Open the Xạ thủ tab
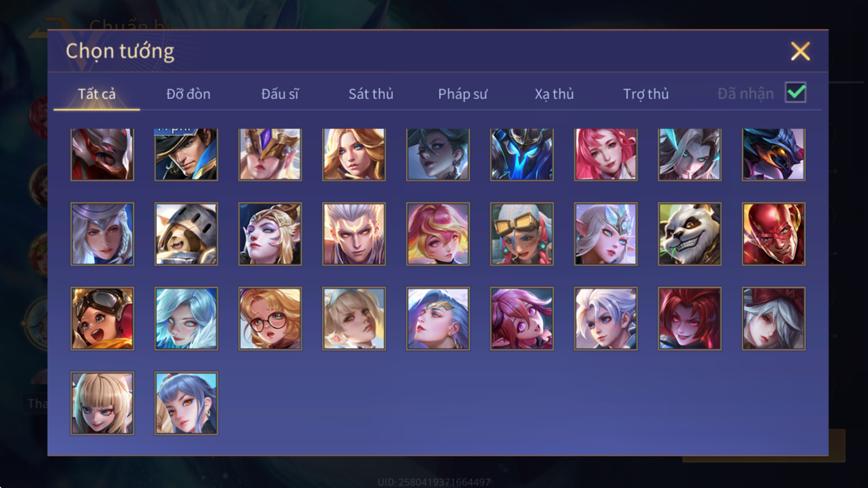Viewport: 868px width, 488px height. [554, 94]
